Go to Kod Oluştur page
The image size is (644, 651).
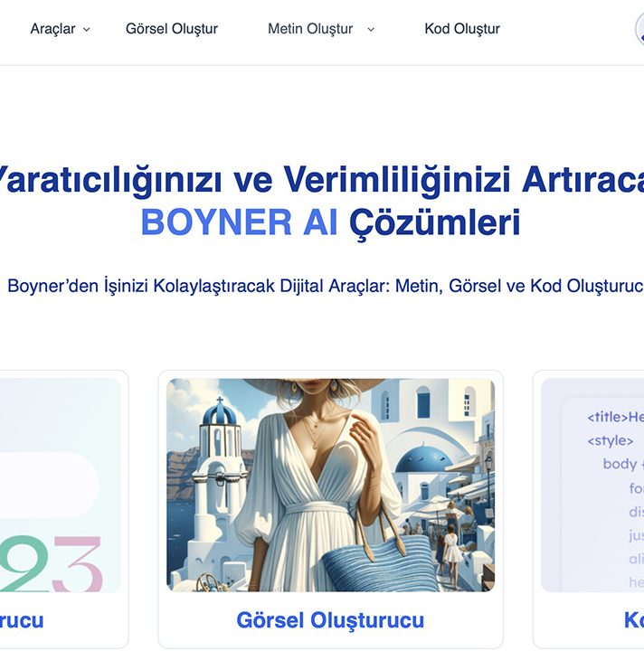462,29
